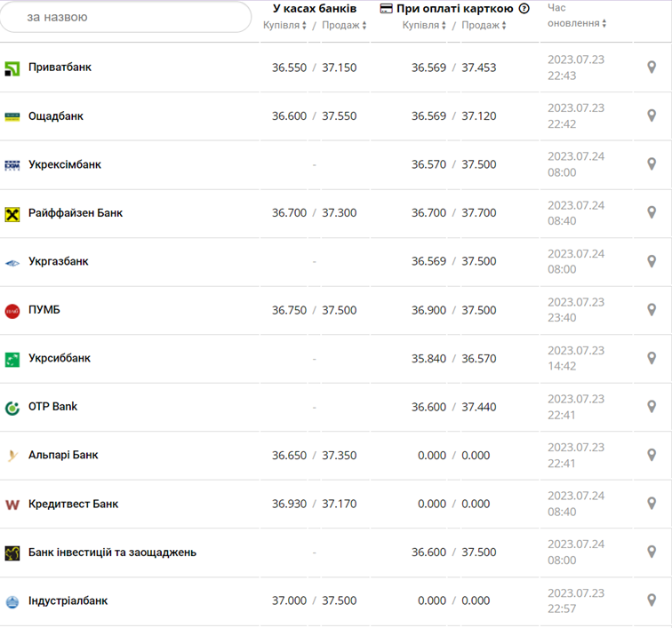Sort by Час оновлення column

tap(578, 23)
